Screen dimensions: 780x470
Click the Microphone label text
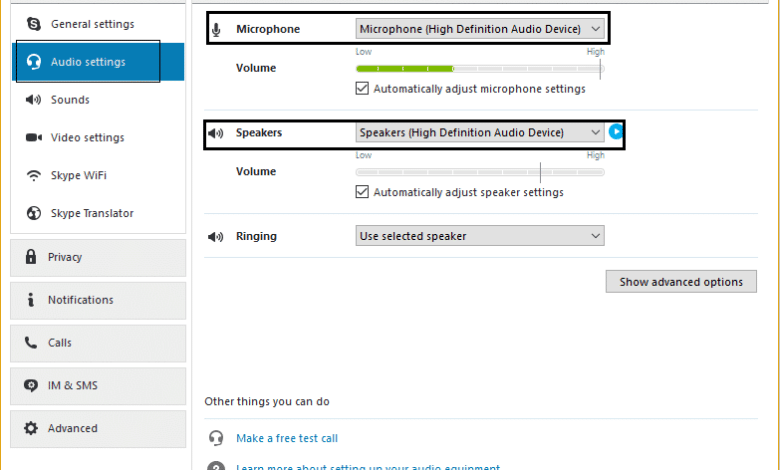(x=268, y=29)
